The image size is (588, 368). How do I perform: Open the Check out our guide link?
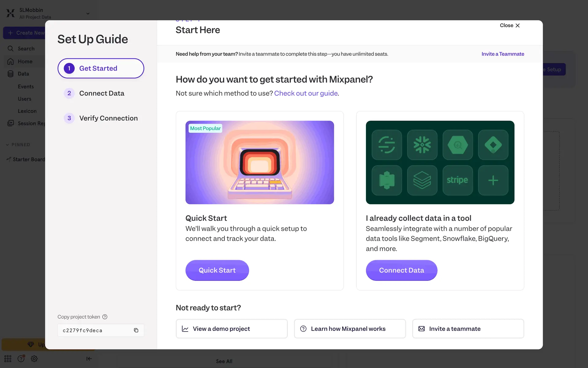306,93
